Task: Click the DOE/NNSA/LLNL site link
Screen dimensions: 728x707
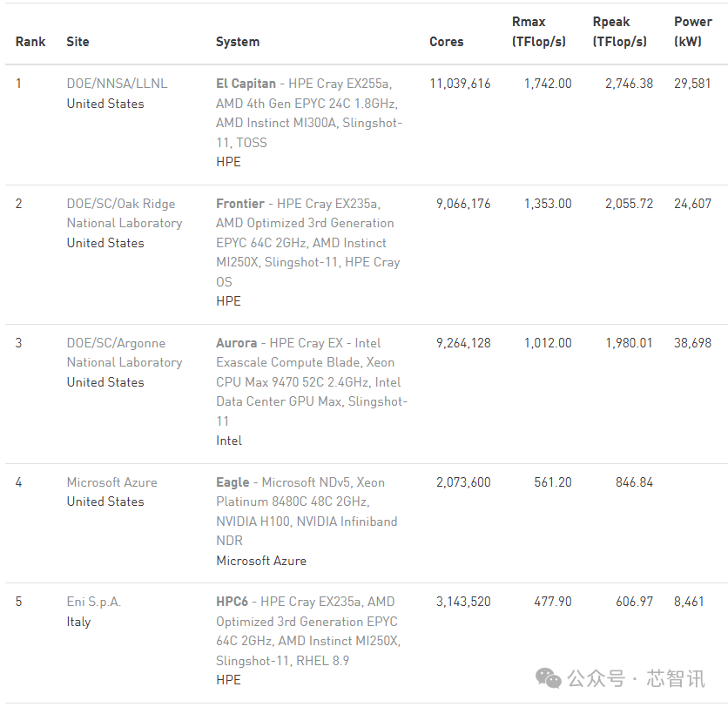Action: tap(117, 84)
